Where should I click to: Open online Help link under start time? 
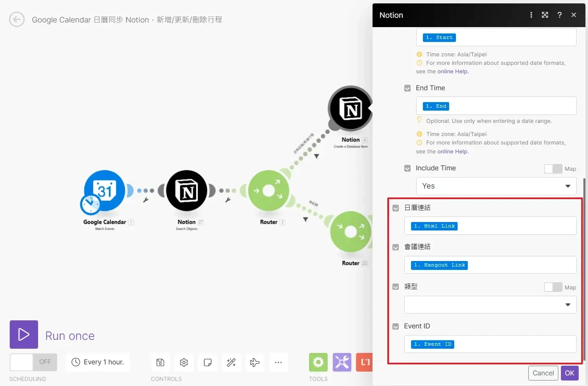click(453, 71)
